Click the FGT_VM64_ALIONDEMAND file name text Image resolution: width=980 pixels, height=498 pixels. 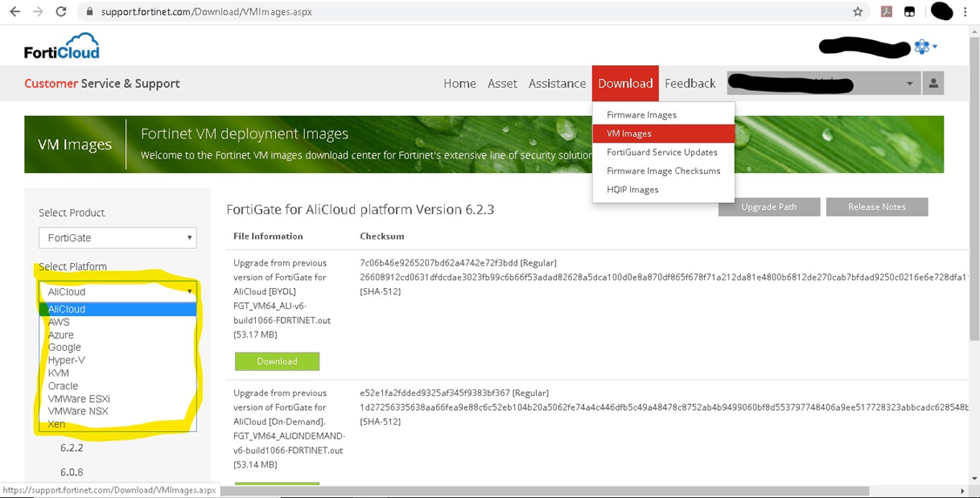[x=289, y=443]
